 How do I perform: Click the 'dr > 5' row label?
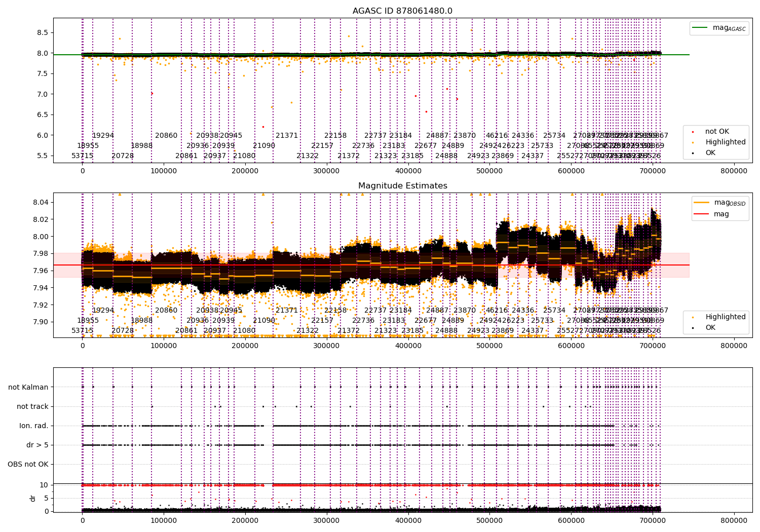coord(37,445)
